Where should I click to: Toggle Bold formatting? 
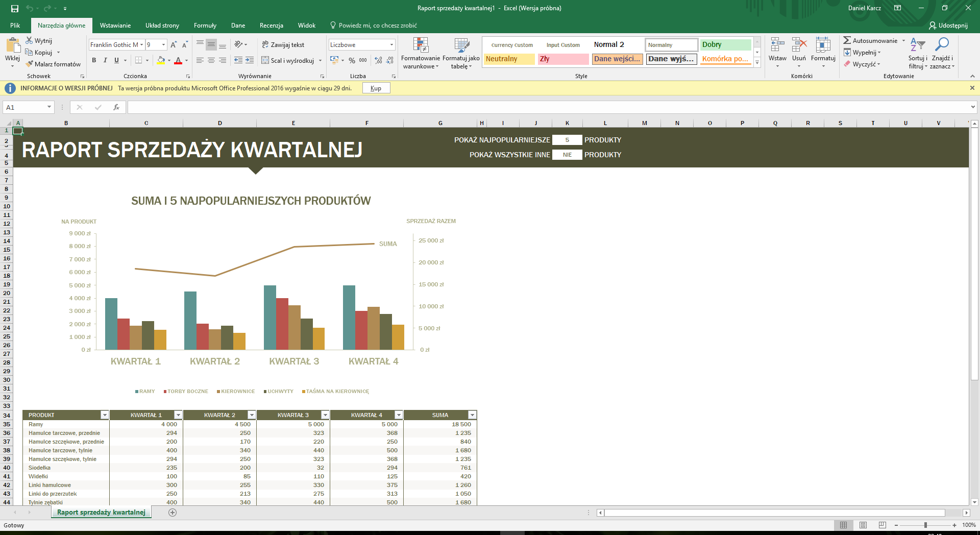pyautogui.click(x=94, y=60)
